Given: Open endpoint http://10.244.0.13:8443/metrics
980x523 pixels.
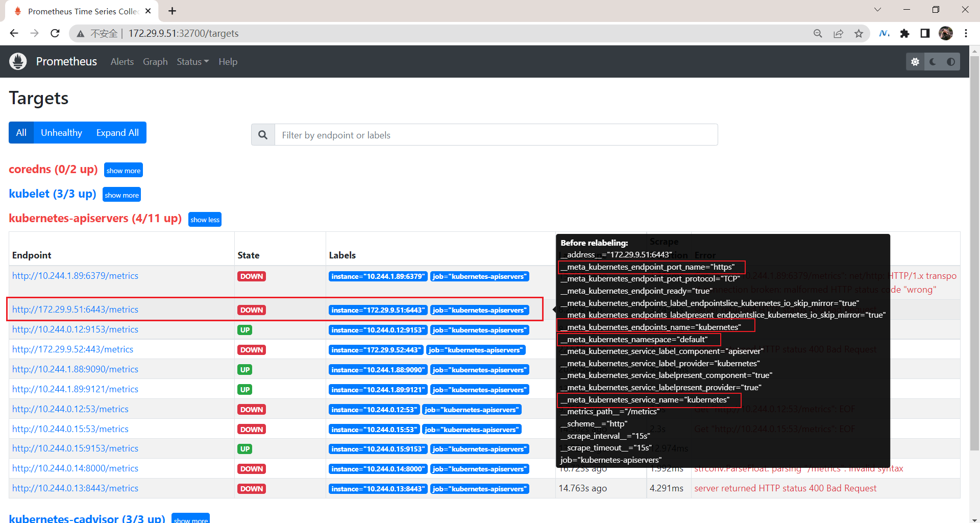Looking at the screenshot, I should click(x=75, y=488).
